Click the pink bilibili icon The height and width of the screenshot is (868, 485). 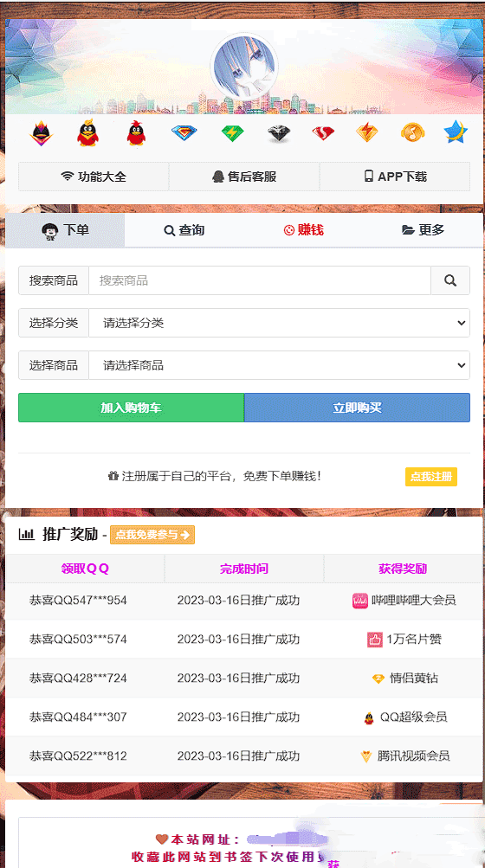[360, 601]
